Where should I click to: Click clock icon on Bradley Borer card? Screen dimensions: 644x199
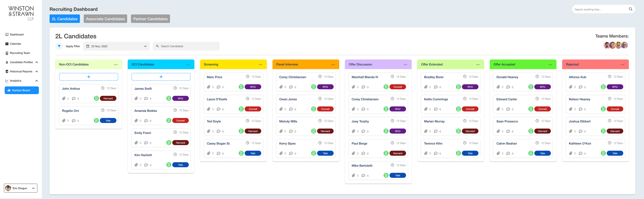(x=465, y=77)
